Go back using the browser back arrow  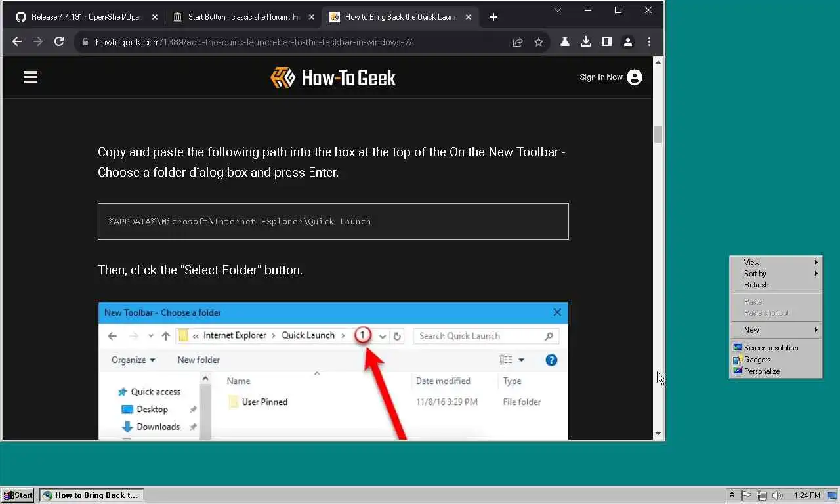coord(17,41)
